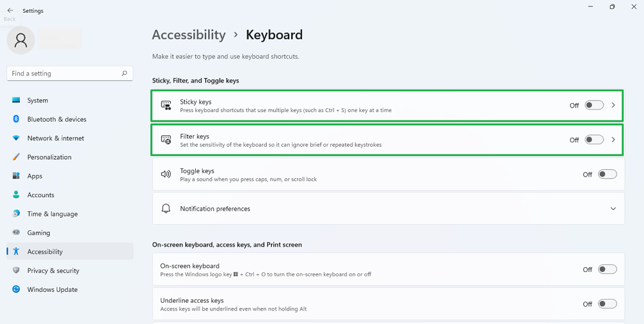
Task: Open Bluetooth & devices category
Action: (70, 119)
